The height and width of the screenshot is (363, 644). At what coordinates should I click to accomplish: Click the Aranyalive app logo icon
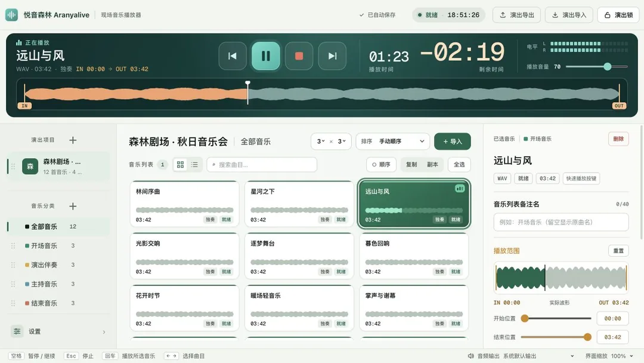(11, 15)
